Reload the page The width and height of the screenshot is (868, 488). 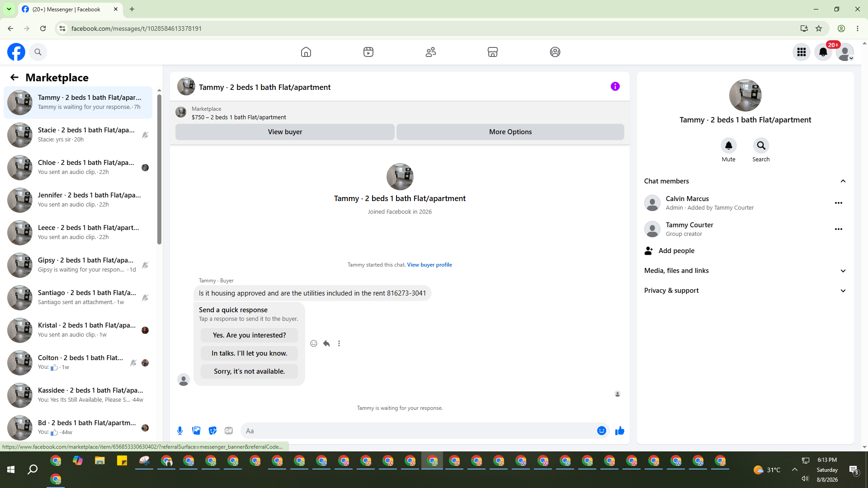[x=43, y=28]
